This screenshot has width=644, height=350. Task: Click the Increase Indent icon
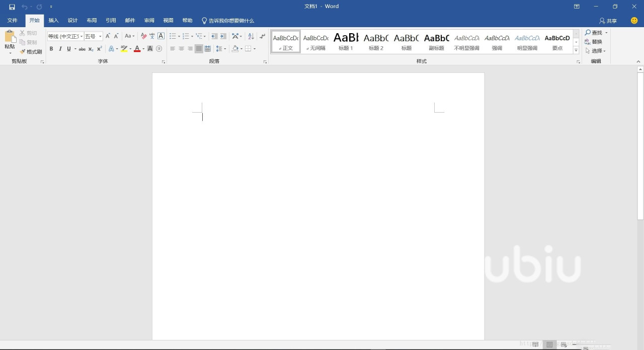[x=223, y=36]
